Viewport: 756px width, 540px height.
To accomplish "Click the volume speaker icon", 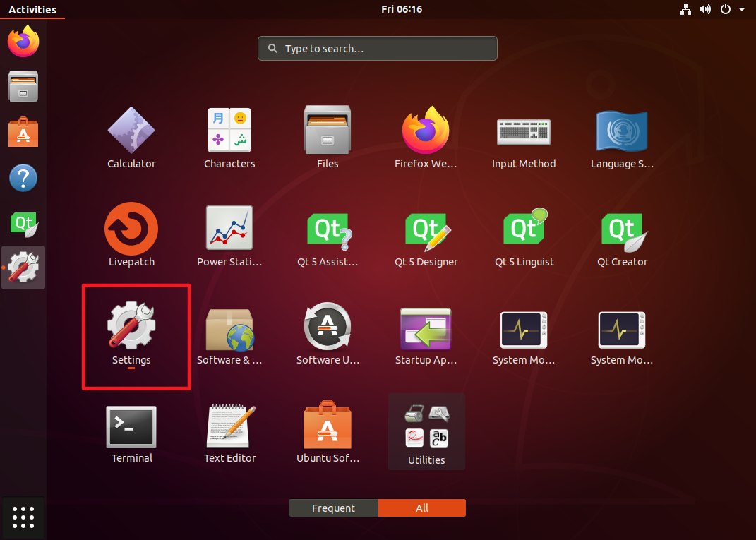I will click(705, 9).
